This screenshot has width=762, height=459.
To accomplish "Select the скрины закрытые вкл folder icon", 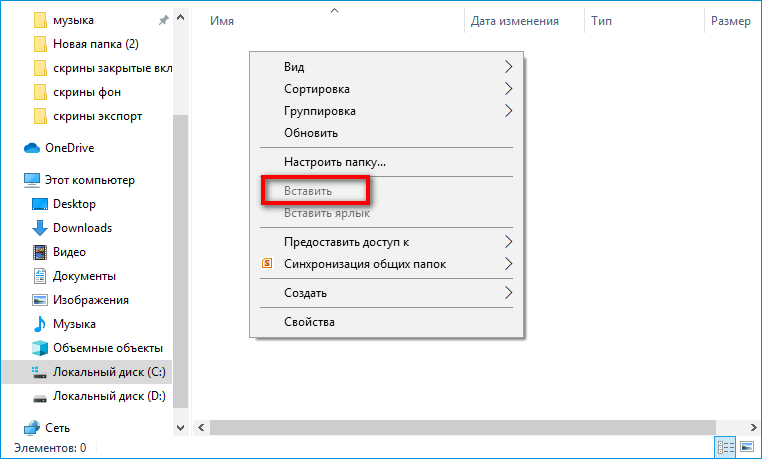I will pyautogui.click(x=40, y=68).
